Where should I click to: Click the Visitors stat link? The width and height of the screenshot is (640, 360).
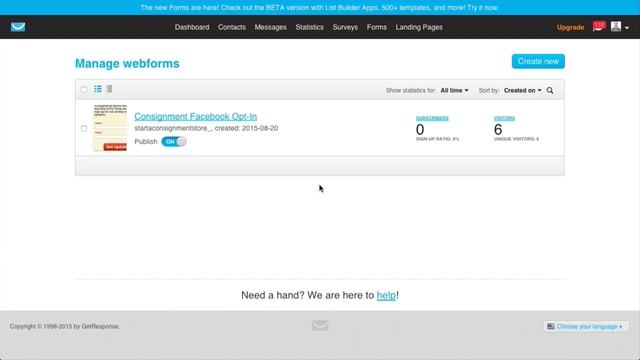tap(504, 118)
